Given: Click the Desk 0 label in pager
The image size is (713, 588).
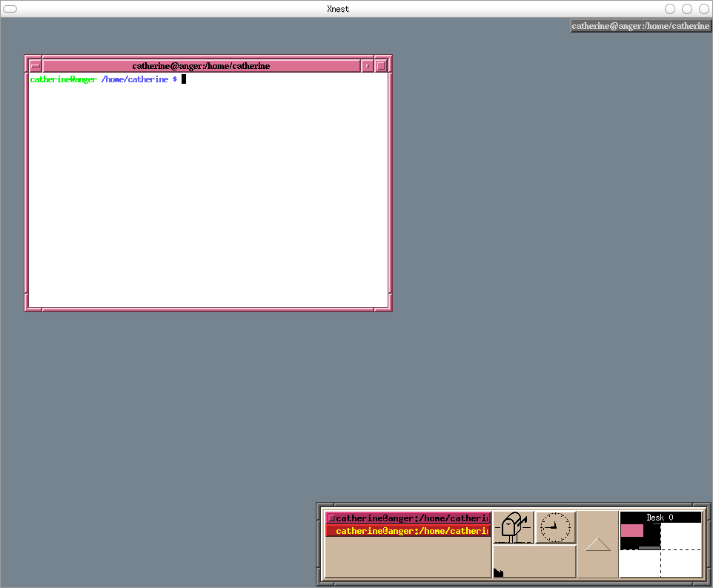Looking at the screenshot, I should pos(660,517).
